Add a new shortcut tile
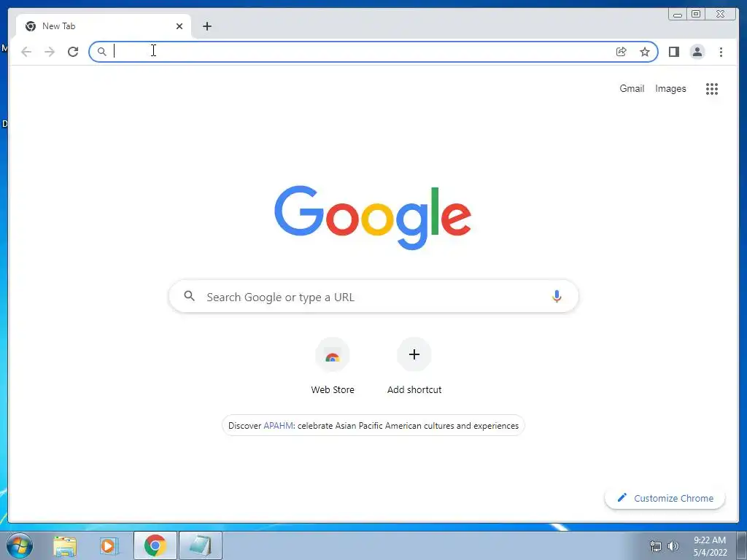Screen dimensions: 747x560 coord(414,366)
